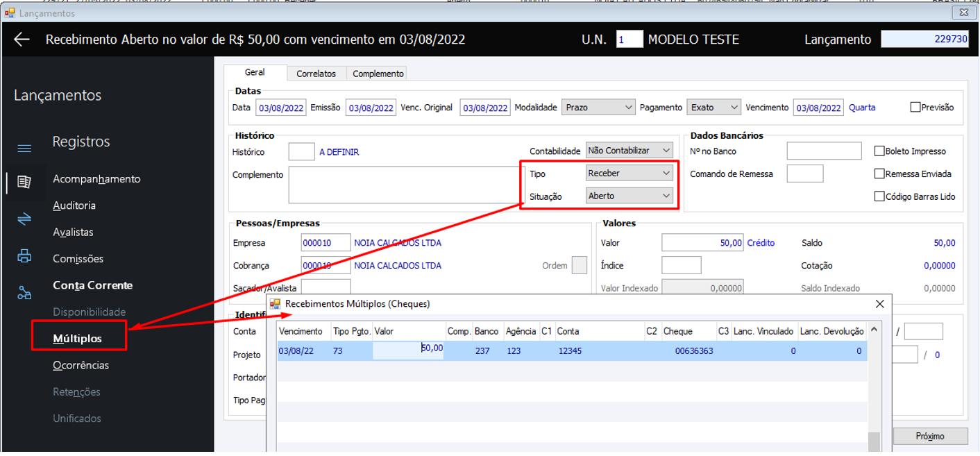Click the Crédito label next to Valor
The width and height of the screenshot is (980, 456).
[761, 243]
